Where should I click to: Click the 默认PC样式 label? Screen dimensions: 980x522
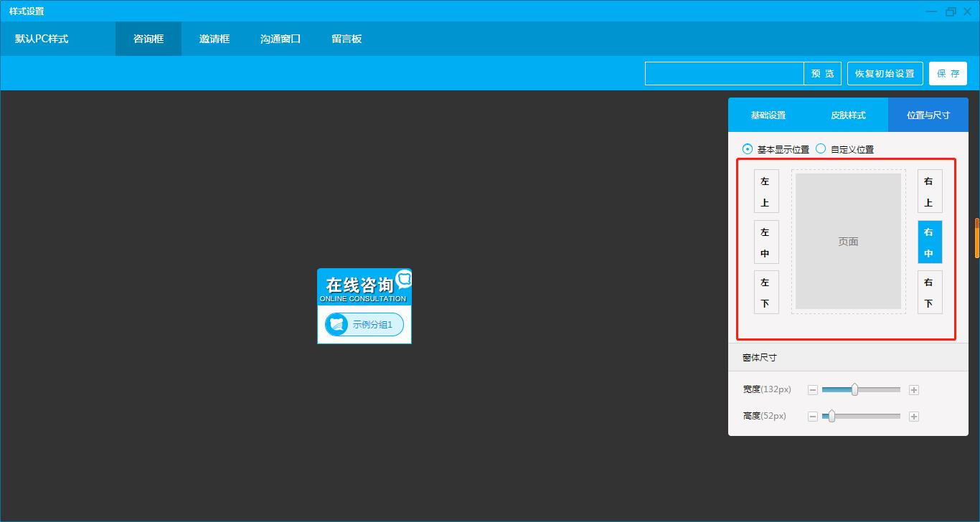tap(42, 39)
